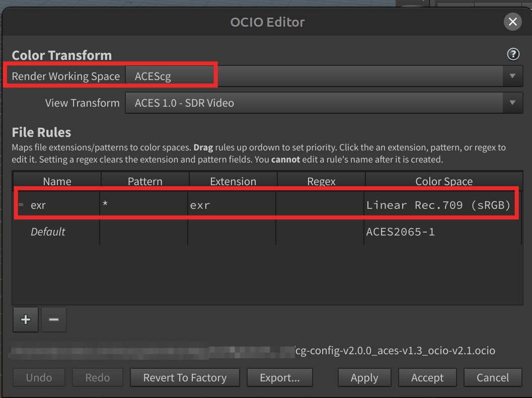The height and width of the screenshot is (398, 532).
Task: Select the Default rule ACES2065-1 cell
Action: pos(442,232)
